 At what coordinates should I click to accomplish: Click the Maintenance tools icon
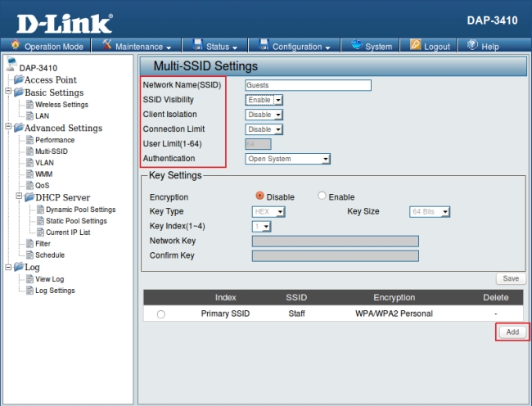[x=106, y=46]
